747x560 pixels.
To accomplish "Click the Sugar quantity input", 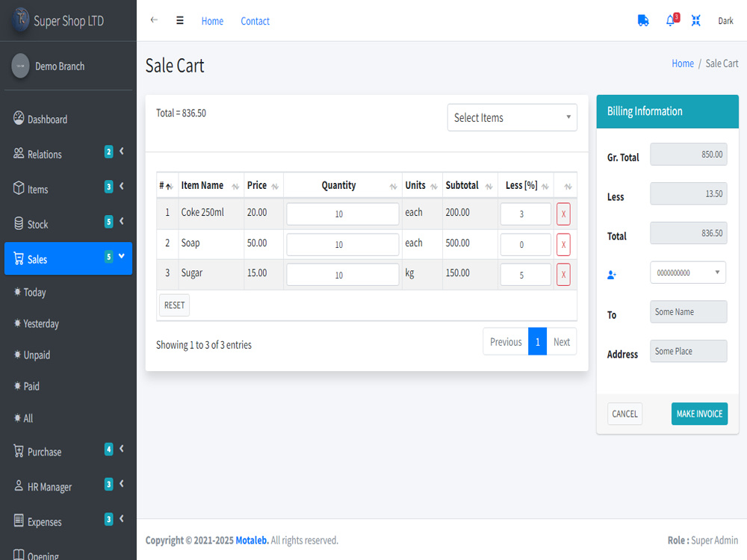I will click(343, 275).
